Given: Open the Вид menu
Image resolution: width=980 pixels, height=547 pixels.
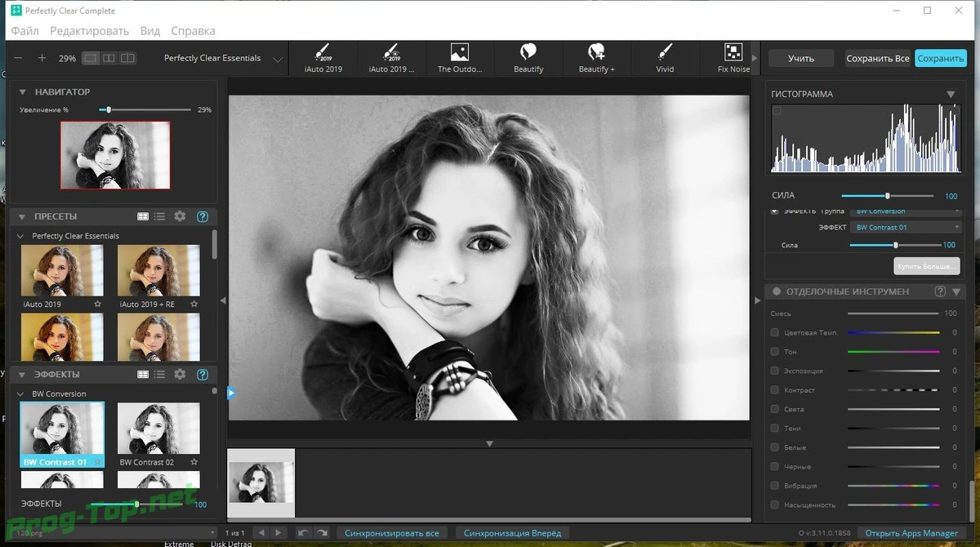Looking at the screenshot, I should (150, 31).
